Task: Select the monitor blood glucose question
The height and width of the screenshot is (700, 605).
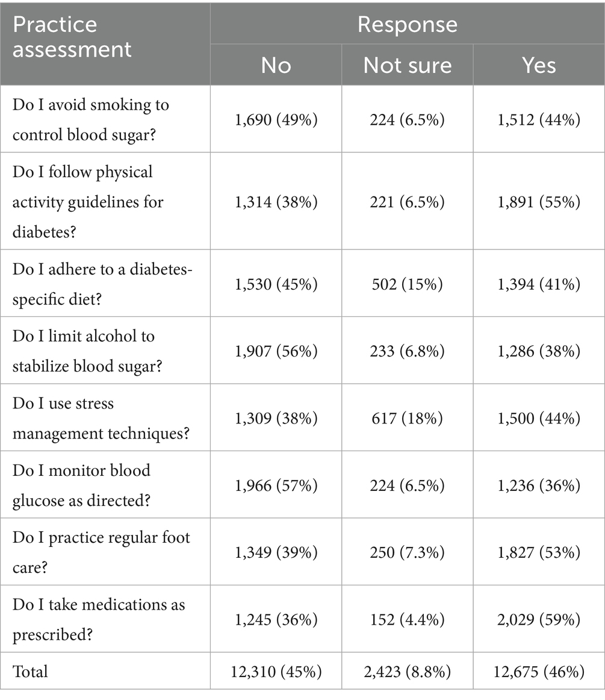Action: tap(81, 485)
